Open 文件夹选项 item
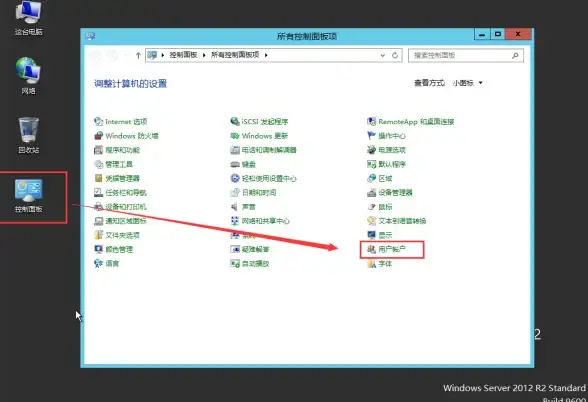The image size is (588, 402). tap(117, 235)
